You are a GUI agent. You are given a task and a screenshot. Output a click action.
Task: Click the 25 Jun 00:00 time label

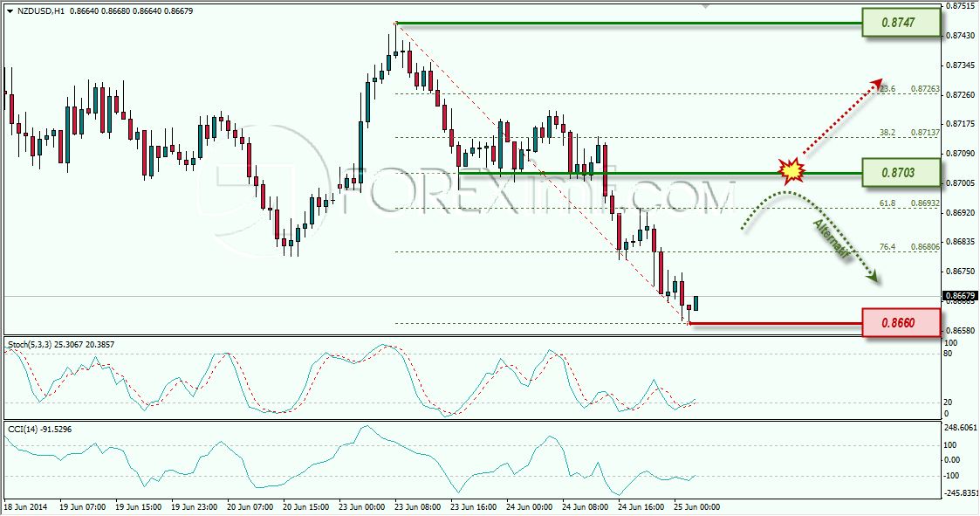point(696,507)
